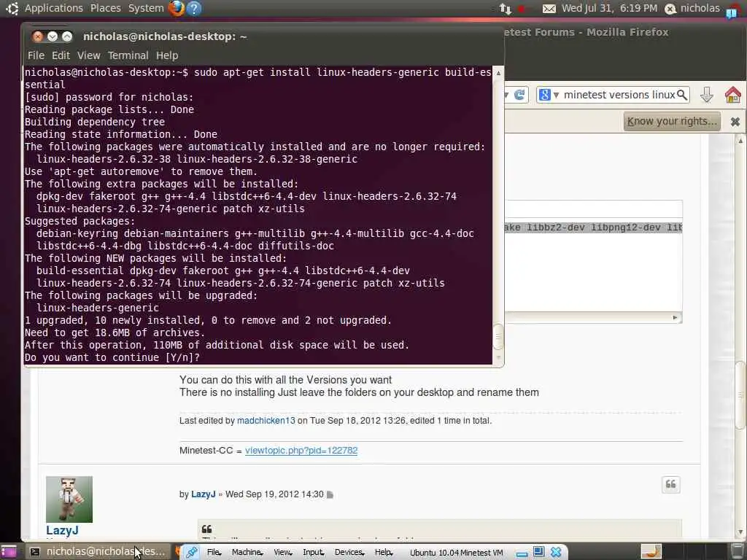747x560 pixels.
Task: Click the Know your rights button
Action: point(672,122)
